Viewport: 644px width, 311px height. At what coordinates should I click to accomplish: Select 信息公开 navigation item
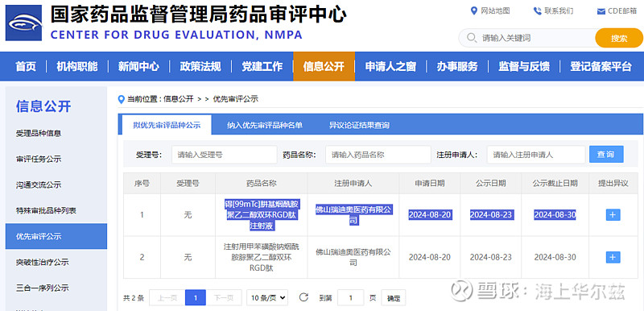[x=324, y=66]
